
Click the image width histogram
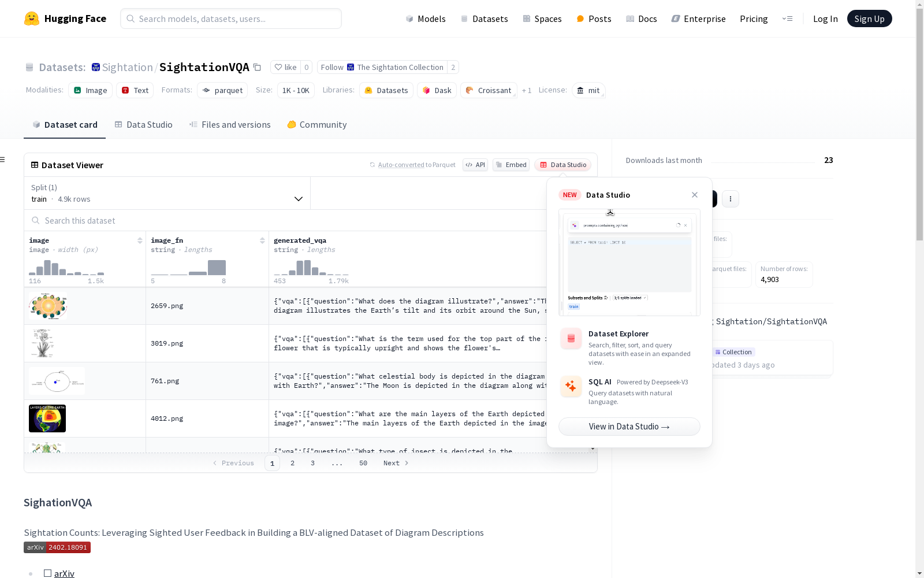66,267
